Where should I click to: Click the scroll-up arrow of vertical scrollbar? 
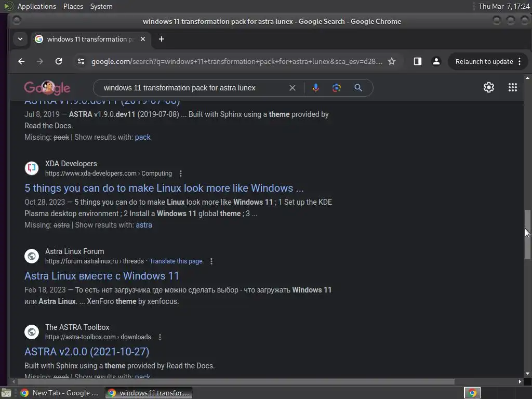point(527,78)
